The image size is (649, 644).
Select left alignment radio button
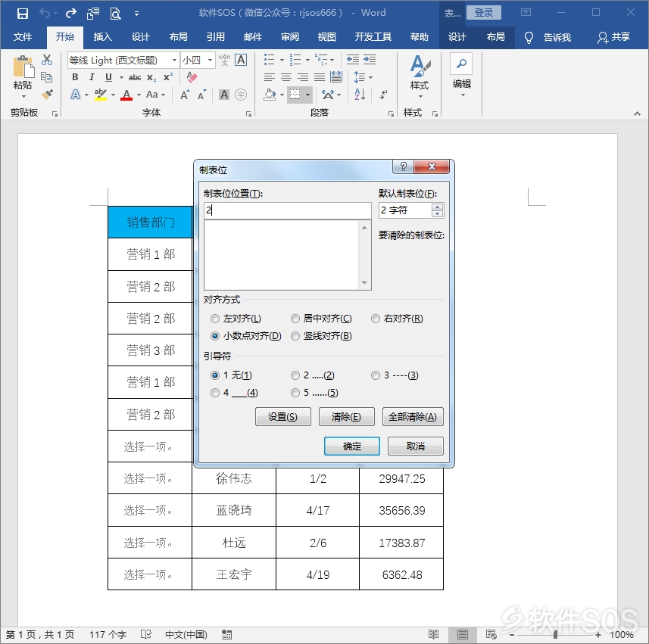coord(215,319)
